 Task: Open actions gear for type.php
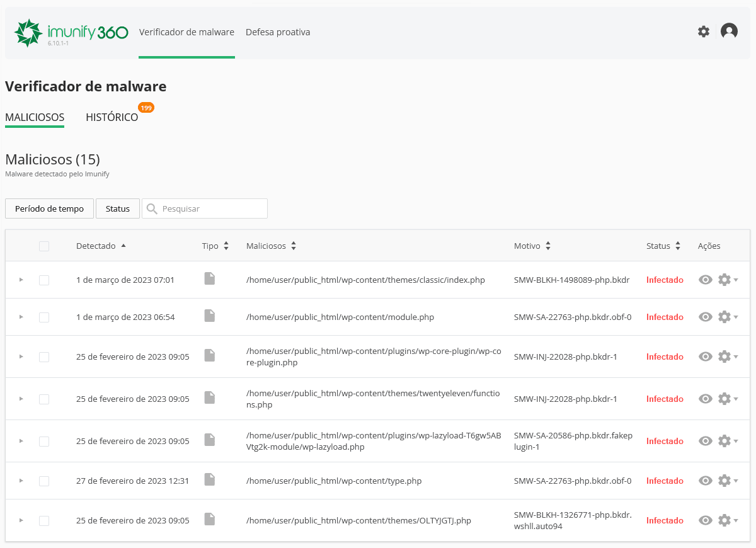pos(728,481)
